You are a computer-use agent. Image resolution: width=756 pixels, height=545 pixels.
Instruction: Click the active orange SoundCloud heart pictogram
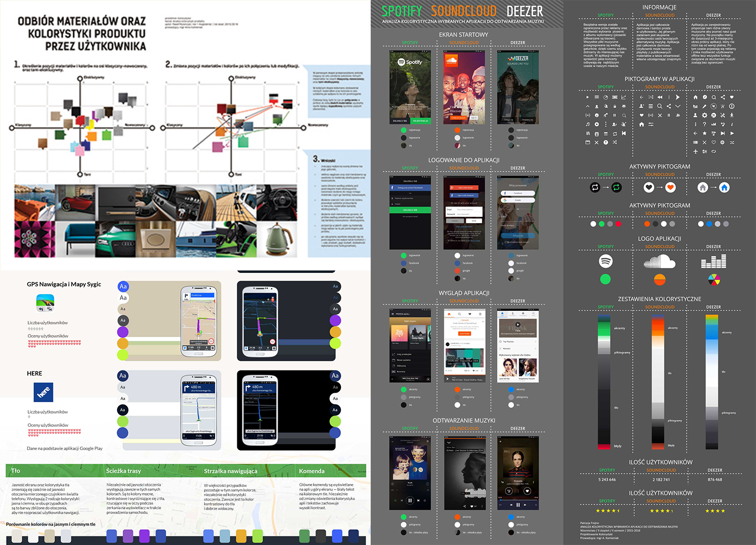point(670,187)
